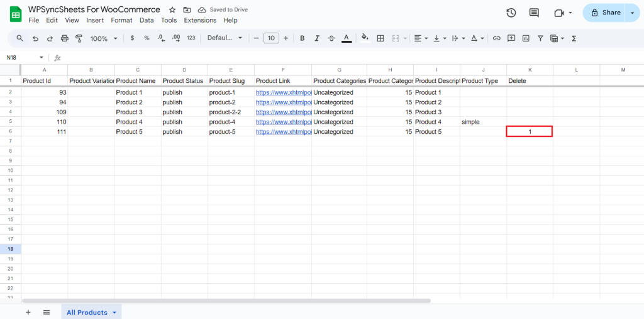Open horizontal align dropdown
Viewport: 644px width, 319px height.
(421, 38)
